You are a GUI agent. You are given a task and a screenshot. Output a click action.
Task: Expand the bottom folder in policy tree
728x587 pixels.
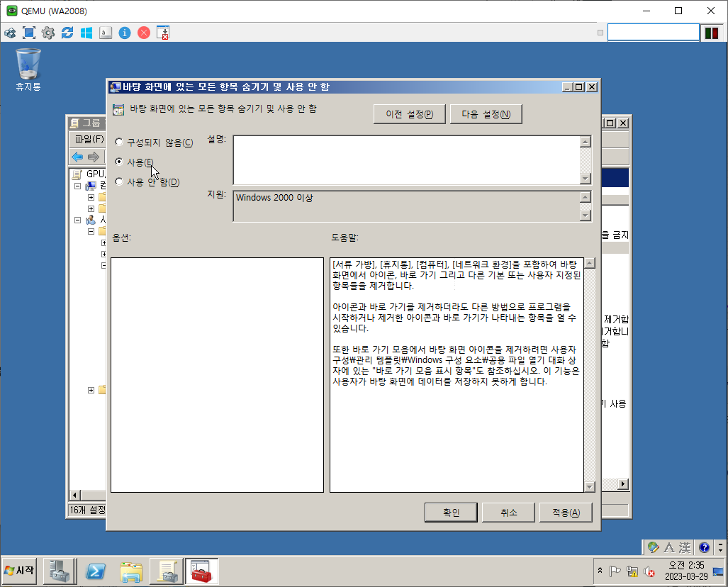coord(91,390)
